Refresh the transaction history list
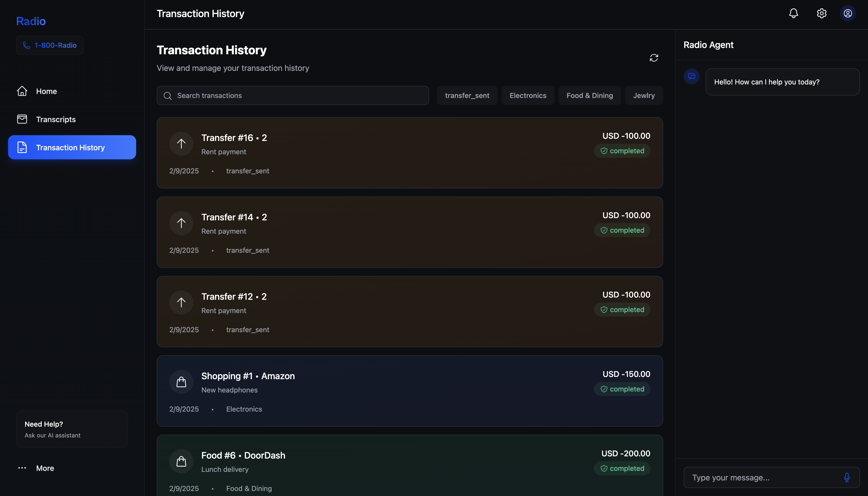 tap(654, 58)
